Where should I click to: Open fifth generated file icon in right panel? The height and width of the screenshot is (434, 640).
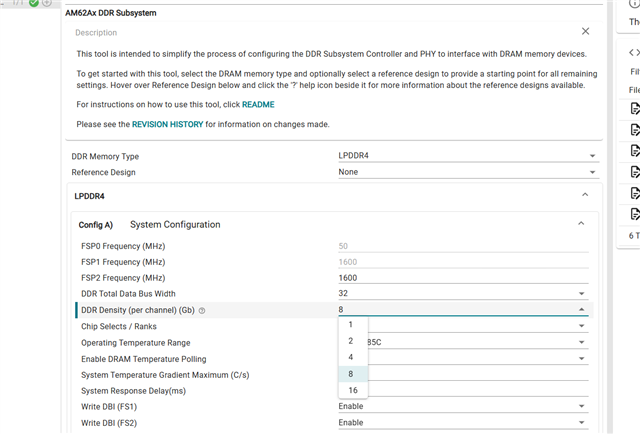point(635,193)
